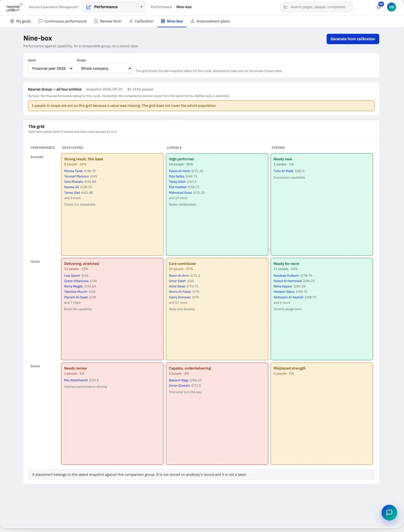
Task: Click the Performance module chart icon
Action: point(89,7)
